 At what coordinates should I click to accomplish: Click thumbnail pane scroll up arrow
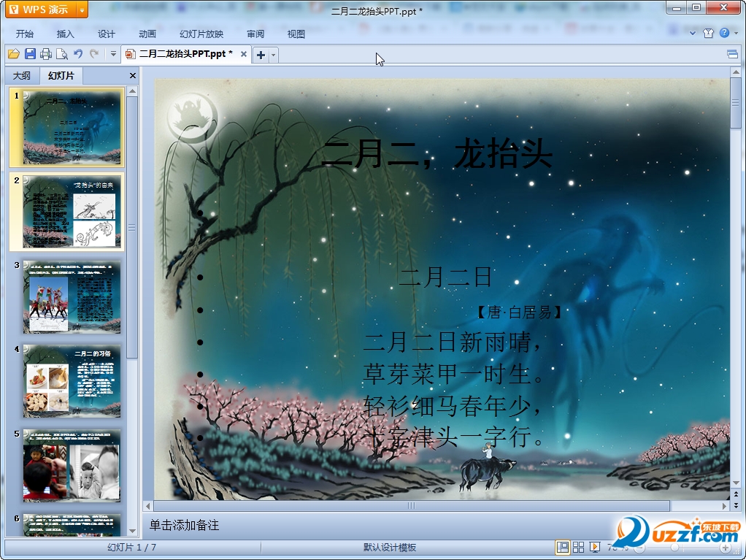[x=133, y=91]
